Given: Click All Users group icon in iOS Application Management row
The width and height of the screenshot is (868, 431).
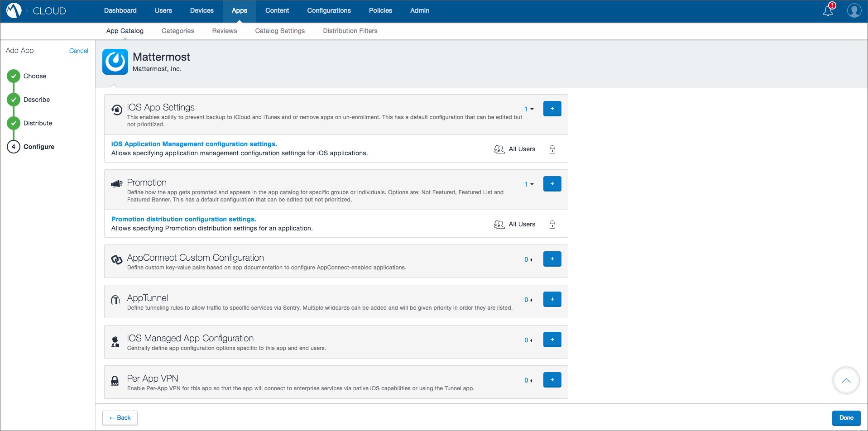Looking at the screenshot, I should pos(499,149).
